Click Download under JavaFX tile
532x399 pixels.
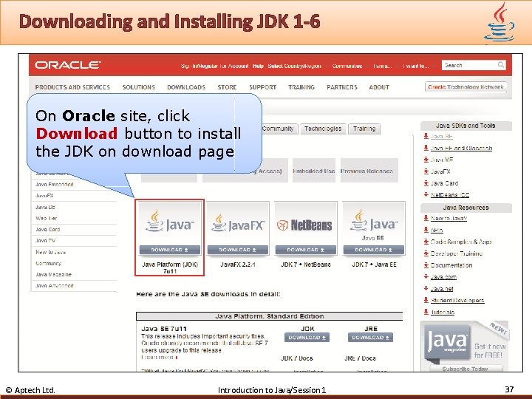point(238,250)
